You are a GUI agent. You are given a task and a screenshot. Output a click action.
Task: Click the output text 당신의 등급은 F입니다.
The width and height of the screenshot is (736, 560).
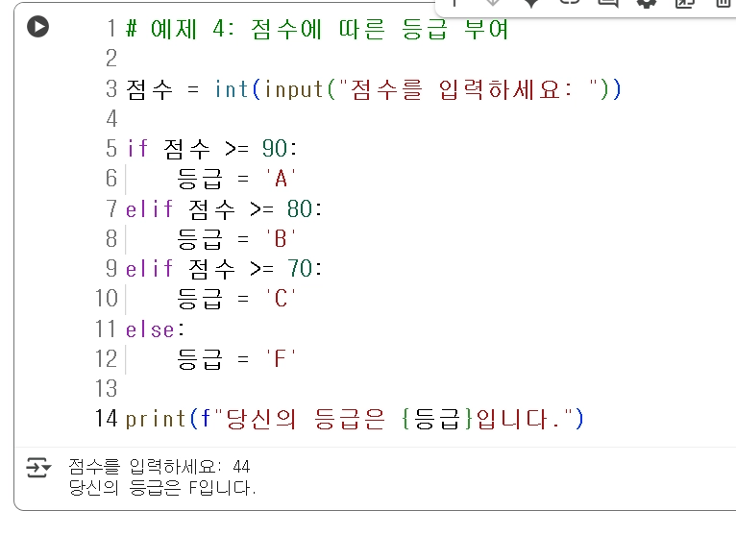coord(162,488)
